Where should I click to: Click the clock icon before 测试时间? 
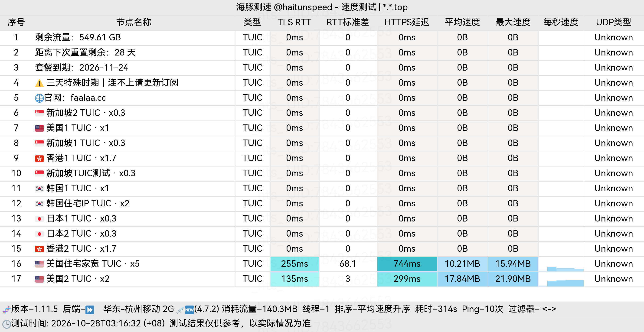click(x=7, y=324)
